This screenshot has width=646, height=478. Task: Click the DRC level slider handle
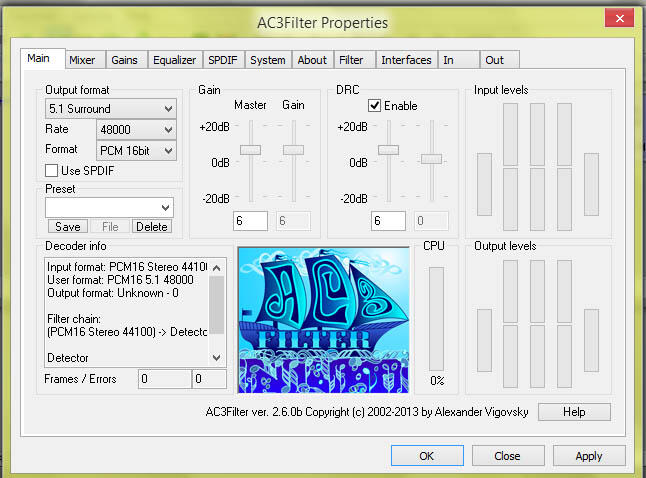click(431, 159)
